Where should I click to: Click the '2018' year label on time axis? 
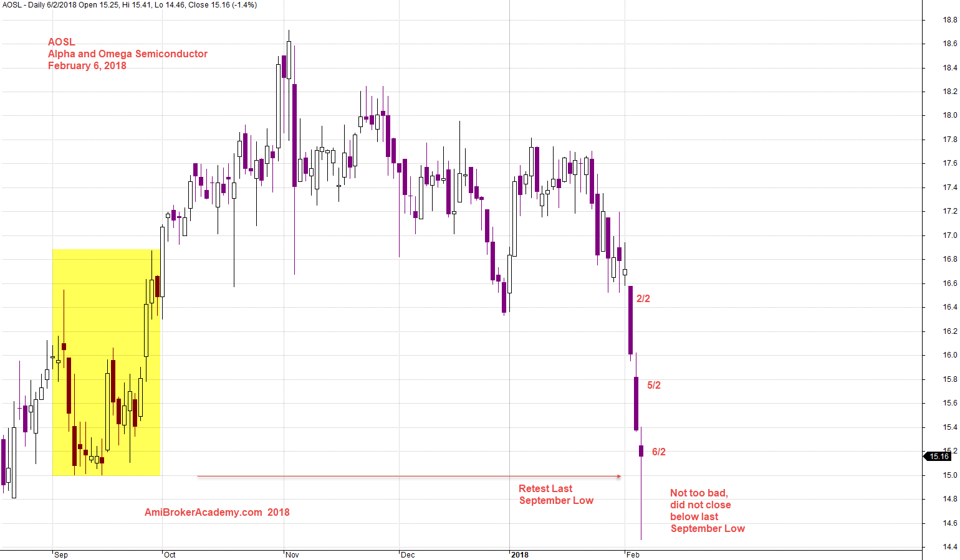tap(520, 555)
